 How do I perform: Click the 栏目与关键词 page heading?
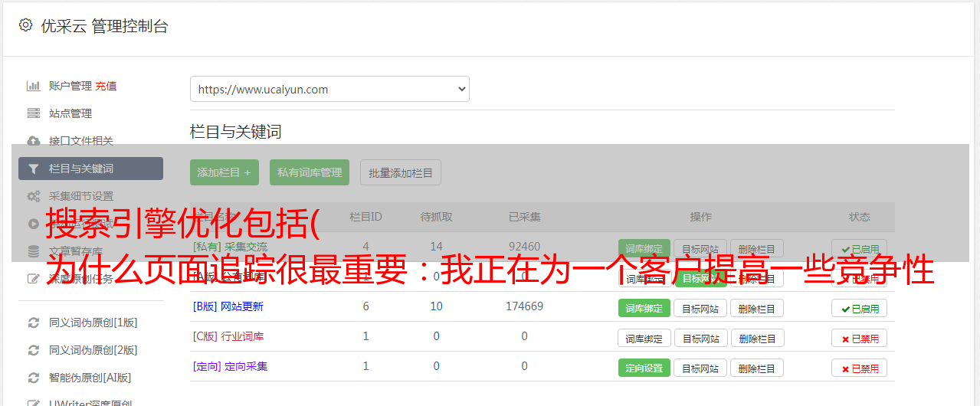tap(236, 132)
